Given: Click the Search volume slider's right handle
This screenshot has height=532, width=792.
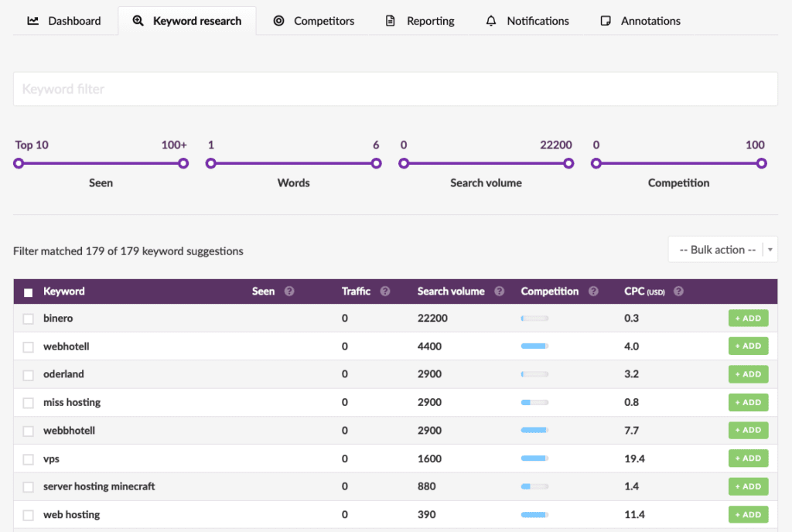Looking at the screenshot, I should click(x=568, y=163).
